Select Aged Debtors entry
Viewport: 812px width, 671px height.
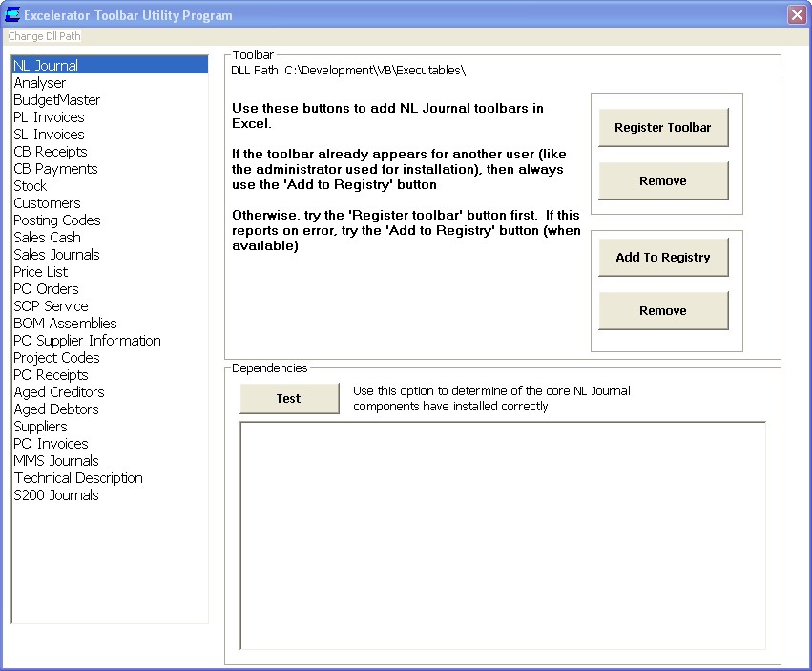point(110,409)
